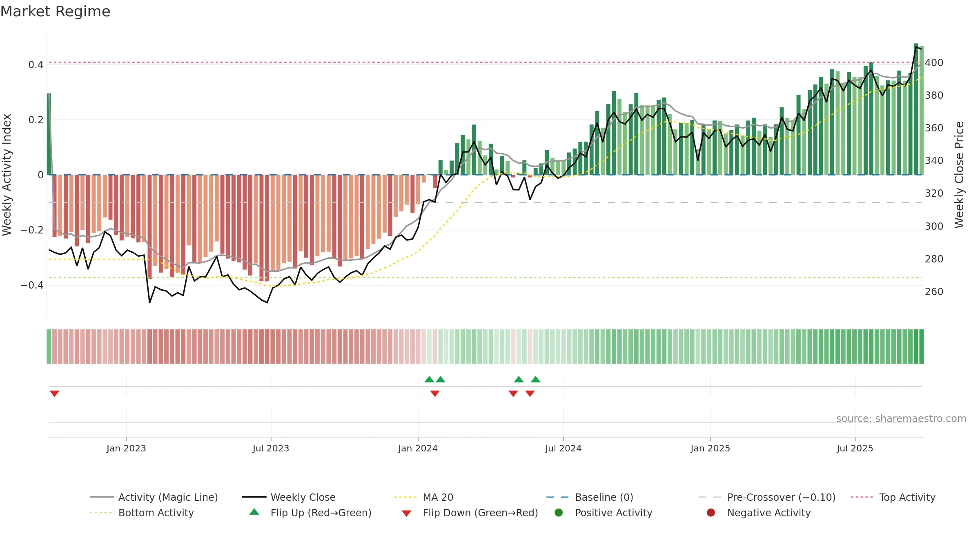Click the Jan 2024 axis label
The width and height of the screenshot is (980, 551).
click(418, 448)
